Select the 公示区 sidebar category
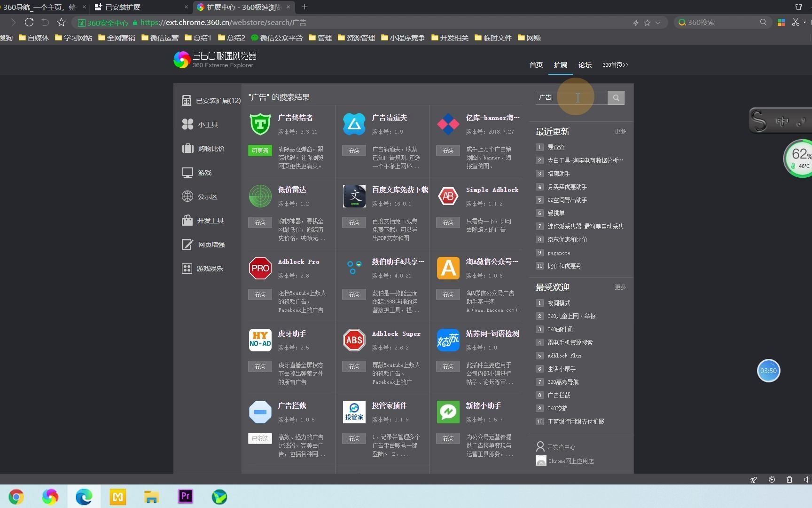The width and height of the screenshot is (812, 508). (x=199, y=196)
